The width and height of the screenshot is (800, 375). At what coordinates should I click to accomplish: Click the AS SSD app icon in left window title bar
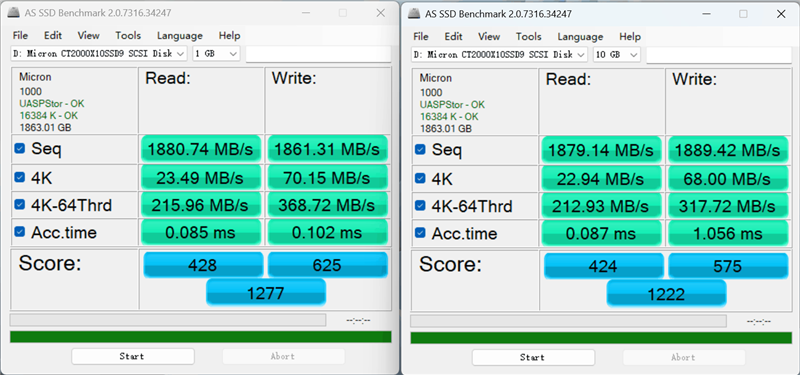point(15,13)
